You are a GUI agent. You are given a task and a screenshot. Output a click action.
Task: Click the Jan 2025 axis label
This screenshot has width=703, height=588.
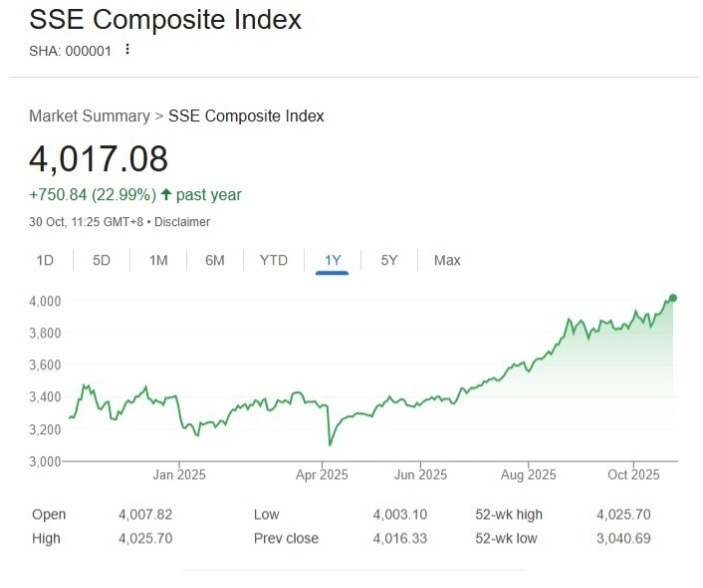178,474
